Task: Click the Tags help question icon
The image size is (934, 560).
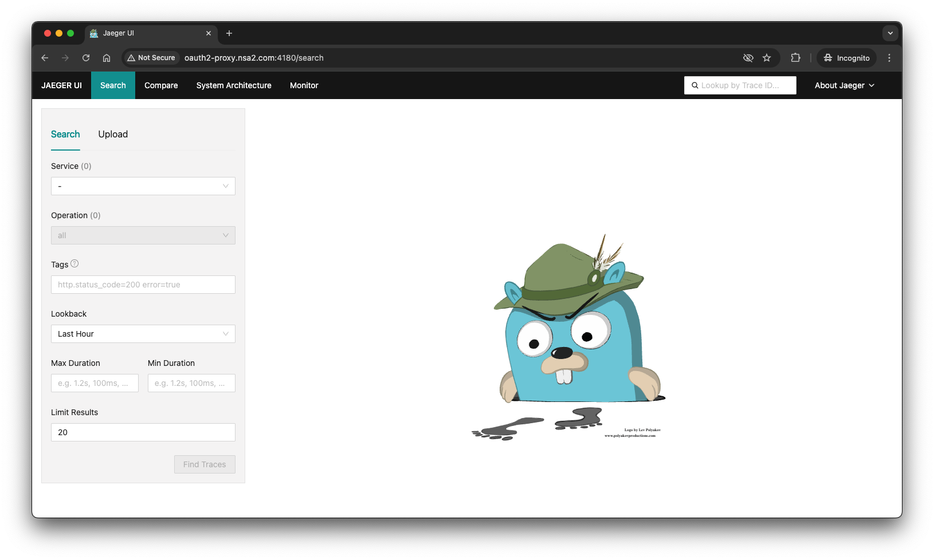Action: coord(74,264)
